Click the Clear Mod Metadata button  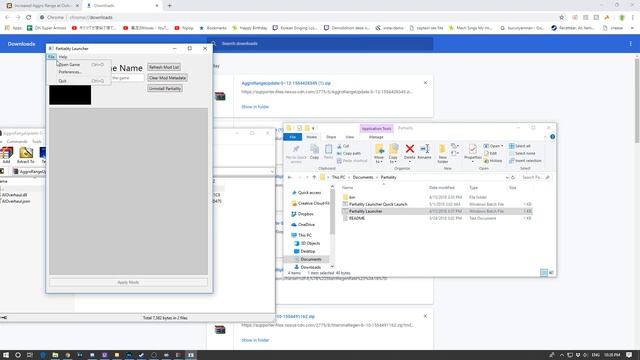coord(167,78)
